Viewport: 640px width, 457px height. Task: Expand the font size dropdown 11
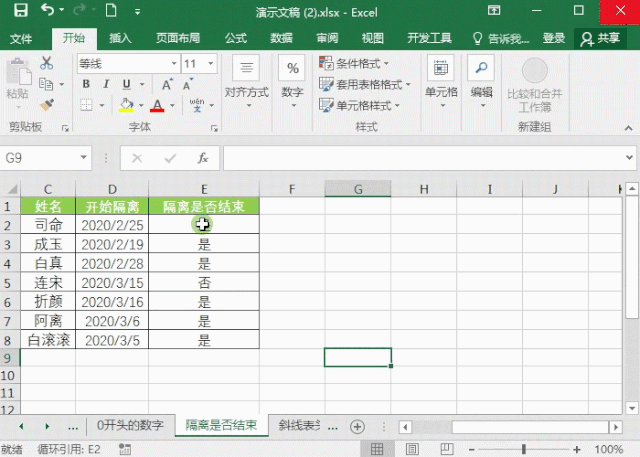[x=211, y=64]
